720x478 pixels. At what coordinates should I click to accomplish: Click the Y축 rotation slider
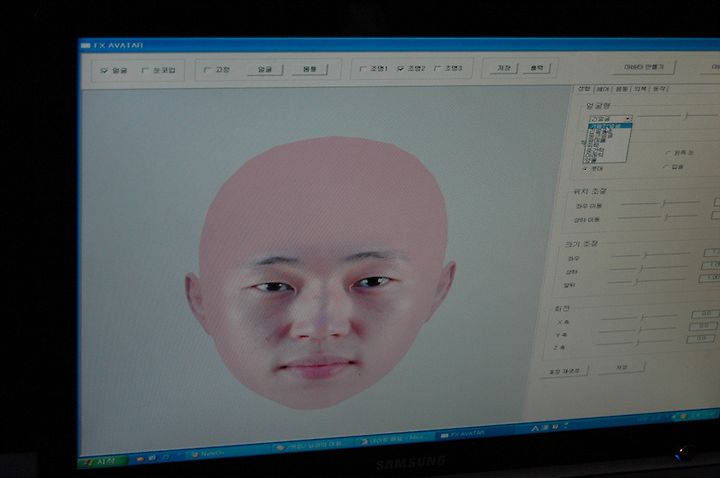point(637,329)
